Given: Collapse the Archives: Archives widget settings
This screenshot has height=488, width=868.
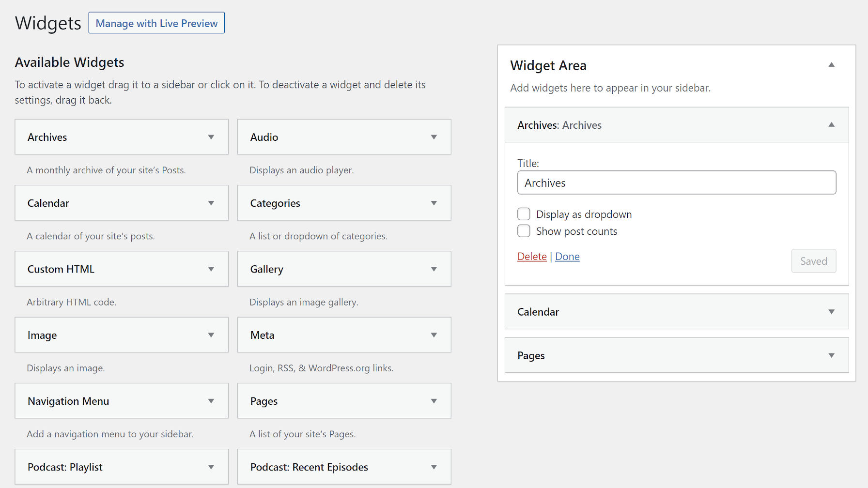Looking at the screenshot, I should click(832, 125).
